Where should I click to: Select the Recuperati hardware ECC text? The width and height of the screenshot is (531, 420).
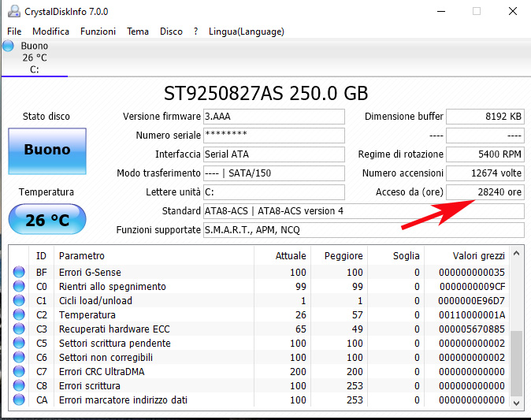114,329
